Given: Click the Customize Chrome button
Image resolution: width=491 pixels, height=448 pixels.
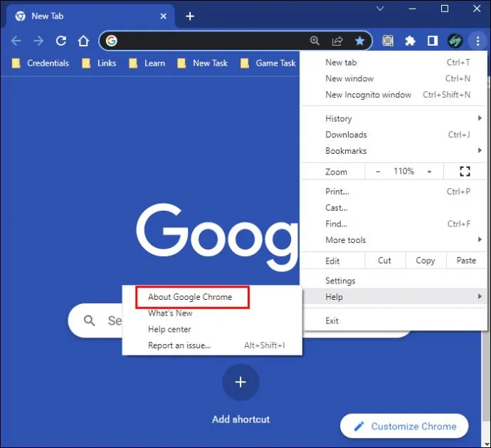Looking at the screenshot, I should pos(404,426).
